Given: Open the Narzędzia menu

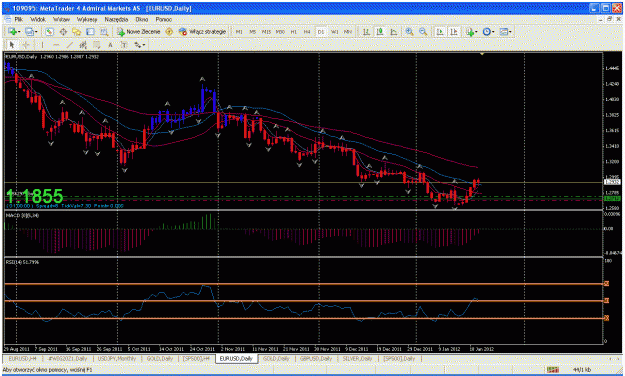Looking at the screenshot, I should coord(116,19).
